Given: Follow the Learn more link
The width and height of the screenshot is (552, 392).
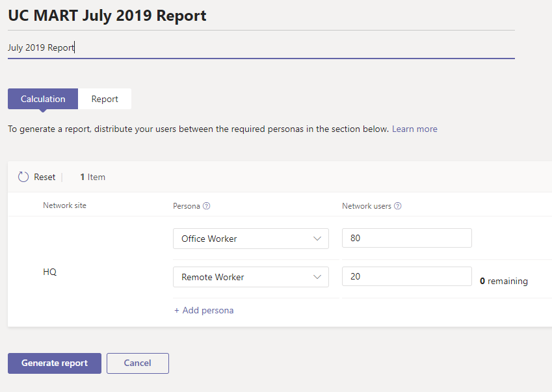Looking at the screenshot, I should [414, 129].
